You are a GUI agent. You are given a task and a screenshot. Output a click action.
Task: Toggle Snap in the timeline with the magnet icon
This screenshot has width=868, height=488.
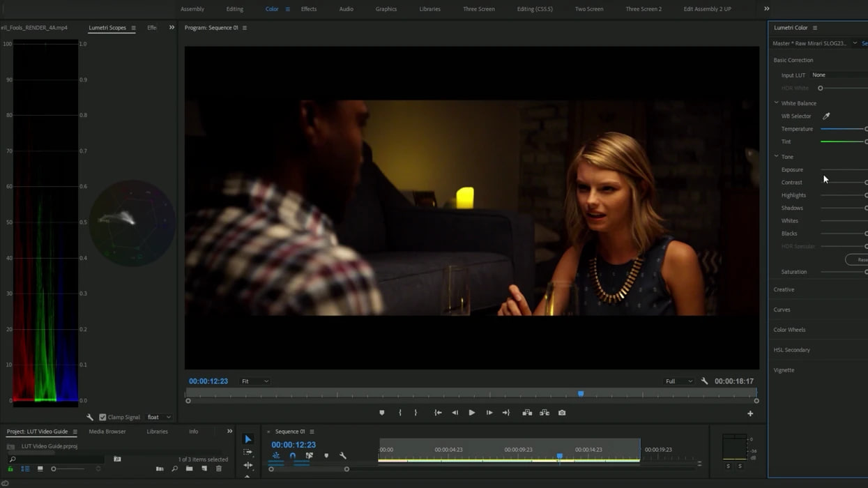click(293, 455)
